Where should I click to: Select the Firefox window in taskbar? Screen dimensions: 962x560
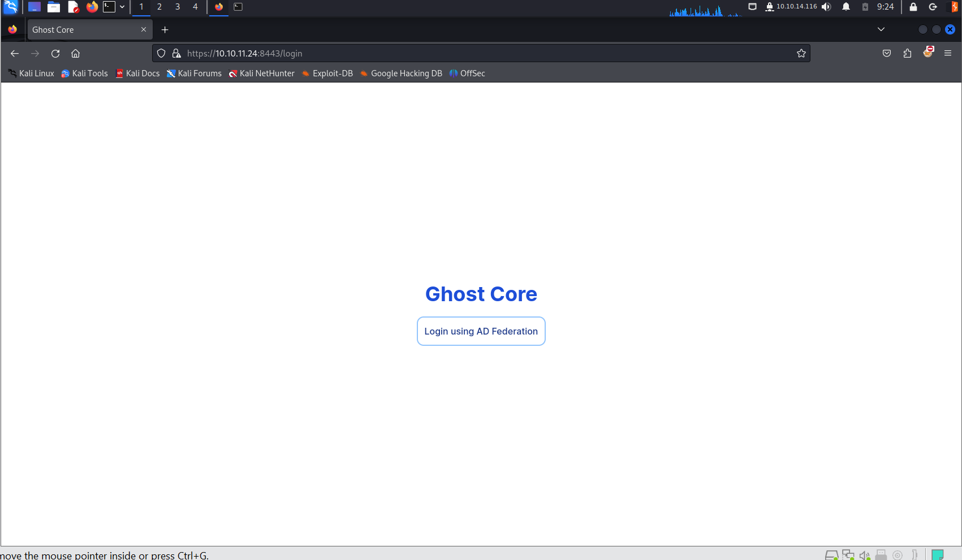(219, 7)
